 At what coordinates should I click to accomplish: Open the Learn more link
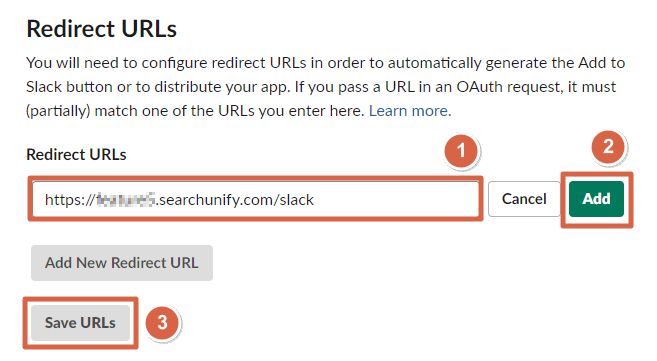[410, 111]
